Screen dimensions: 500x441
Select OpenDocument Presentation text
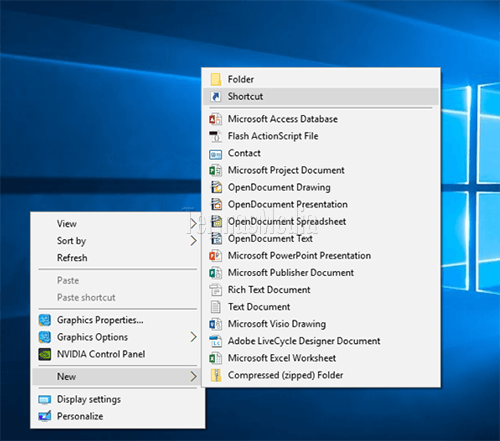coord(288,204)
